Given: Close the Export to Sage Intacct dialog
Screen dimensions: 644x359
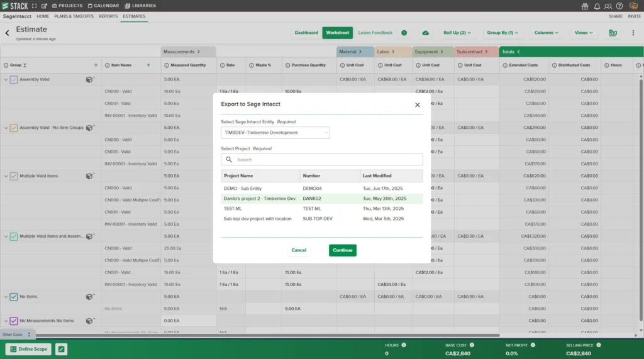Looking at the screenshot, I should point(418,105).
